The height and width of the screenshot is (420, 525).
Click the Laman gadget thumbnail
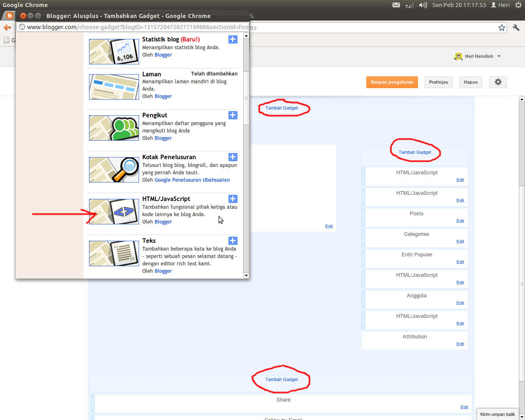tap(114, 87)
